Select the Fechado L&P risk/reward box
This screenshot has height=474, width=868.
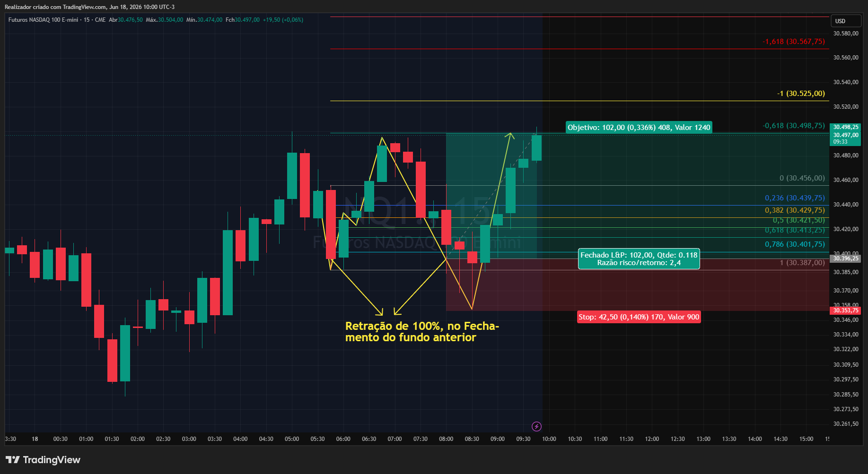[x=639, y=259]
